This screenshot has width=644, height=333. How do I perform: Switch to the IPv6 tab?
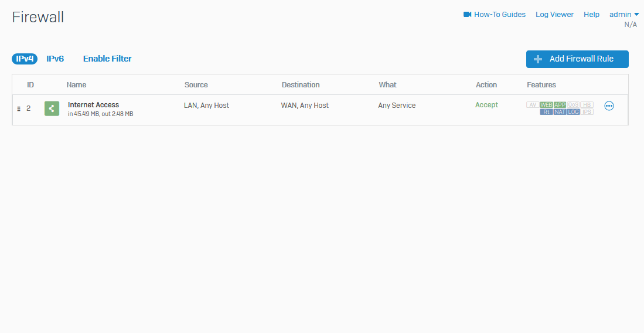tap(55, 59)
